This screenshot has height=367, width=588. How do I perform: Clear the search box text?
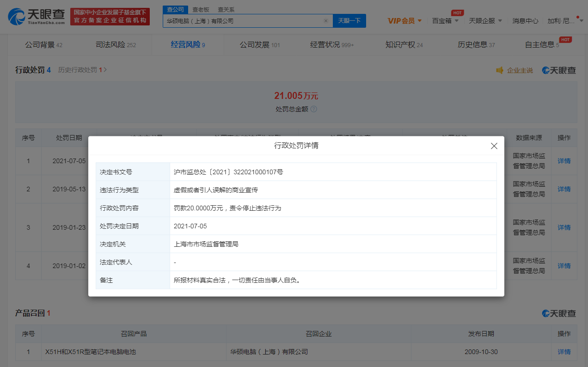click(x=325, y=21)
